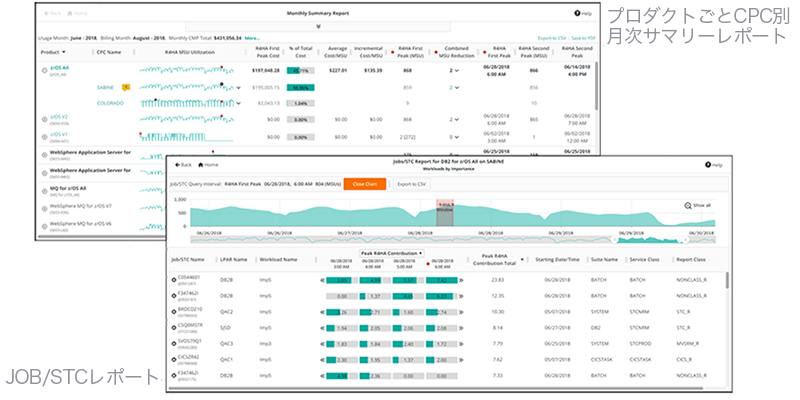Go Home in Jobs/STC Report window

click(208, 165)
